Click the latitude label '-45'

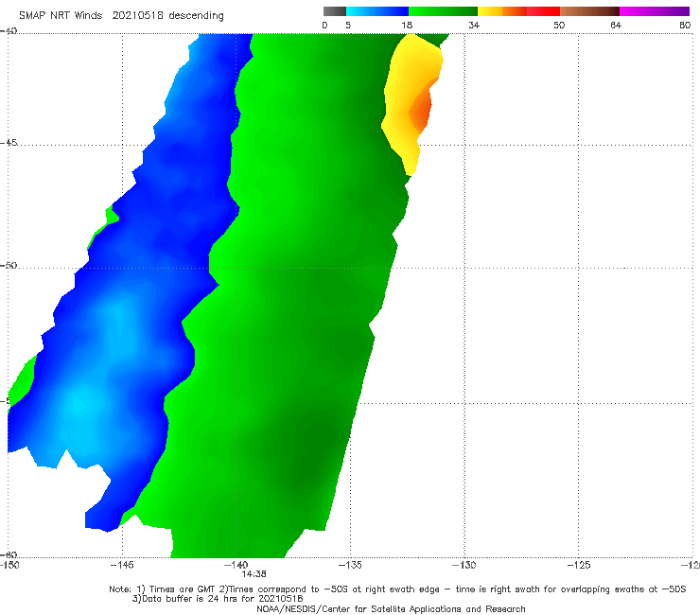pyautogui.click(x=9, y=143)
